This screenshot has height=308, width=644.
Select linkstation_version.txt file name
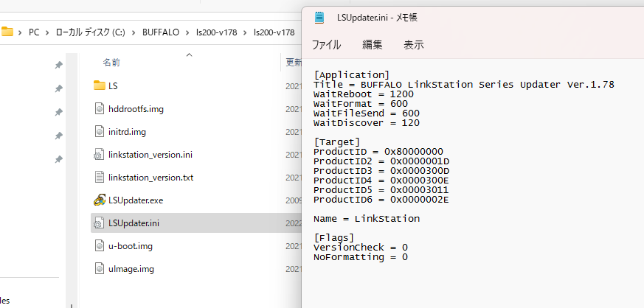point(150,178)
